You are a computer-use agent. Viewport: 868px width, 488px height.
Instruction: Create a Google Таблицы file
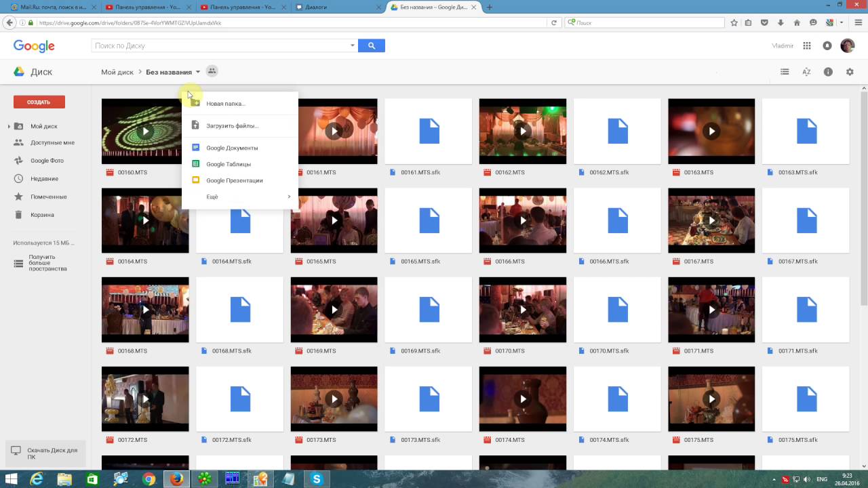[240, 164]
